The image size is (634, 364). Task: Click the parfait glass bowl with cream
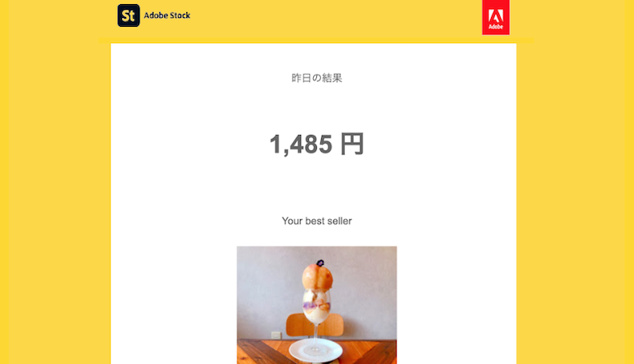317,306
